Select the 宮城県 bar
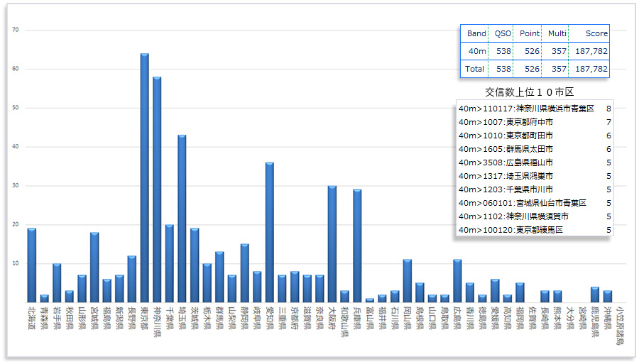Screen dimensions: 639x364 [94, 268]
